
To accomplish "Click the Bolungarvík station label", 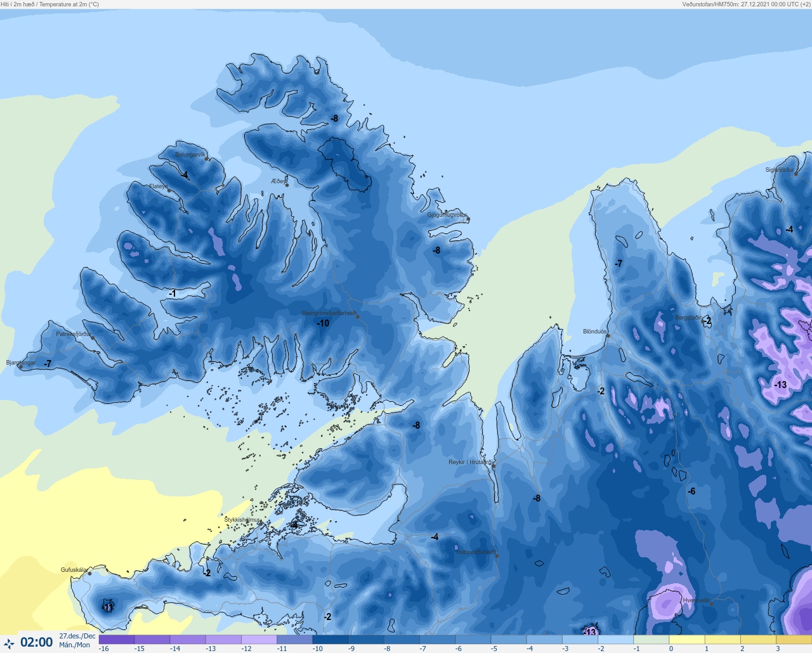I will (190, 155).
